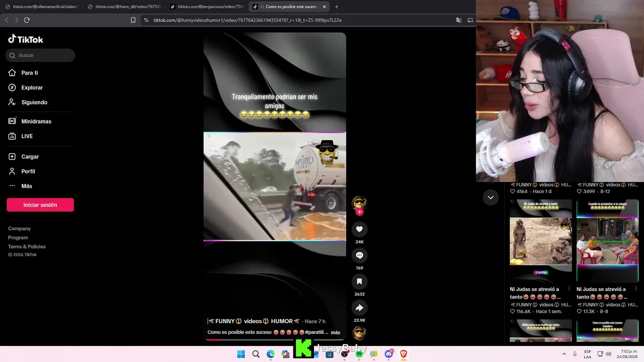Click the microphone icon in system tray
644x362 pixels.
click(575, 354)
